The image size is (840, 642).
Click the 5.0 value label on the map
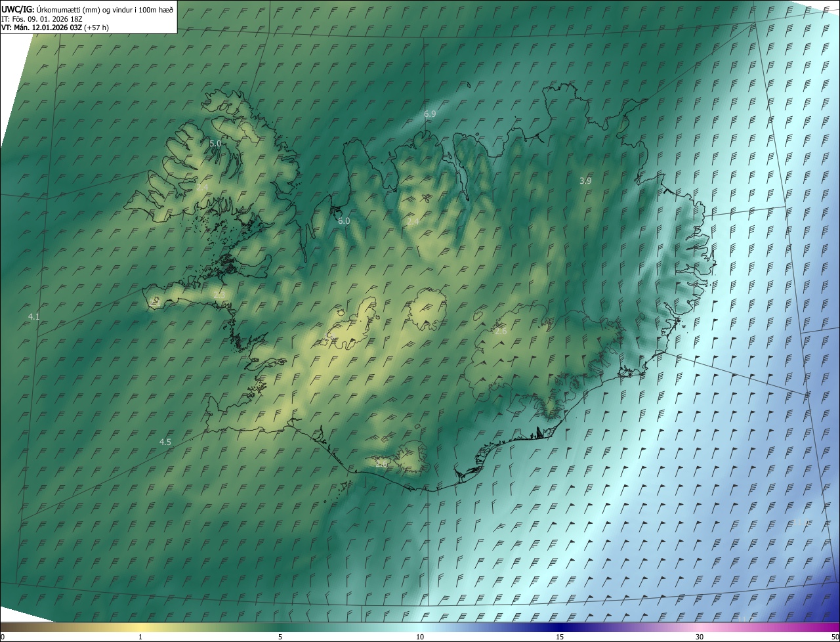(215, 143)
